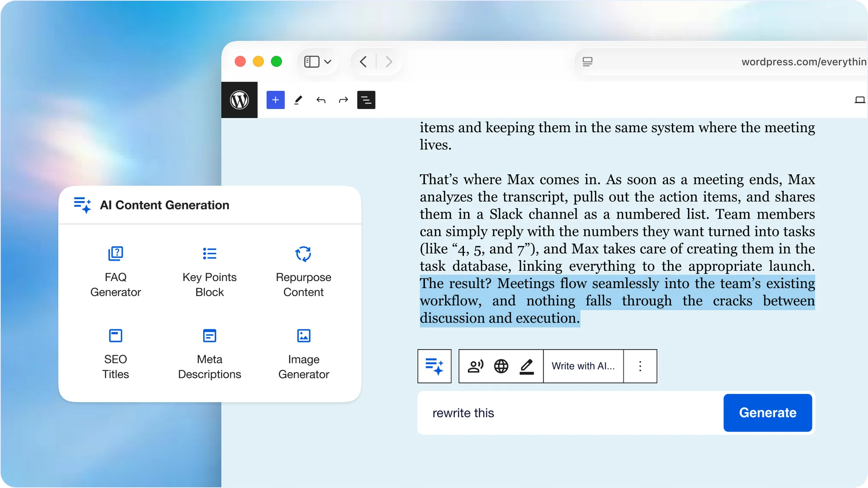Open the AI content generation toolbar icon
This screenshot has width=868, height=488.
434,366
